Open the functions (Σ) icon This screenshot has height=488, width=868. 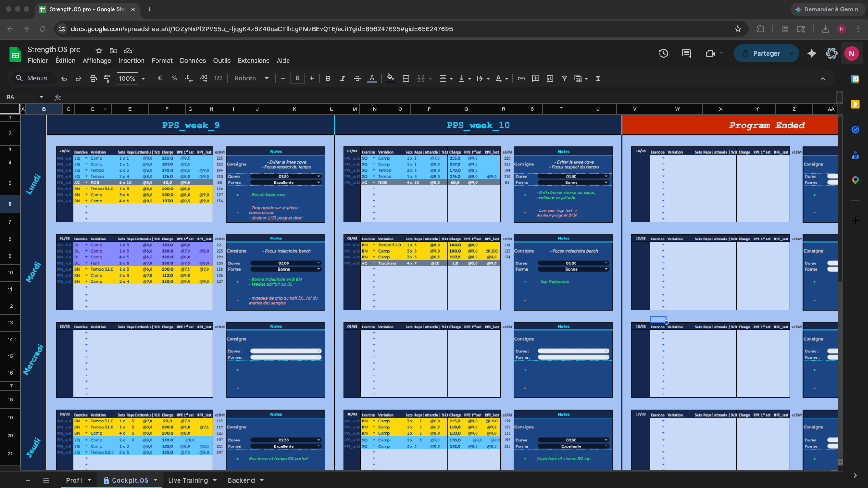tap(598, 78)
